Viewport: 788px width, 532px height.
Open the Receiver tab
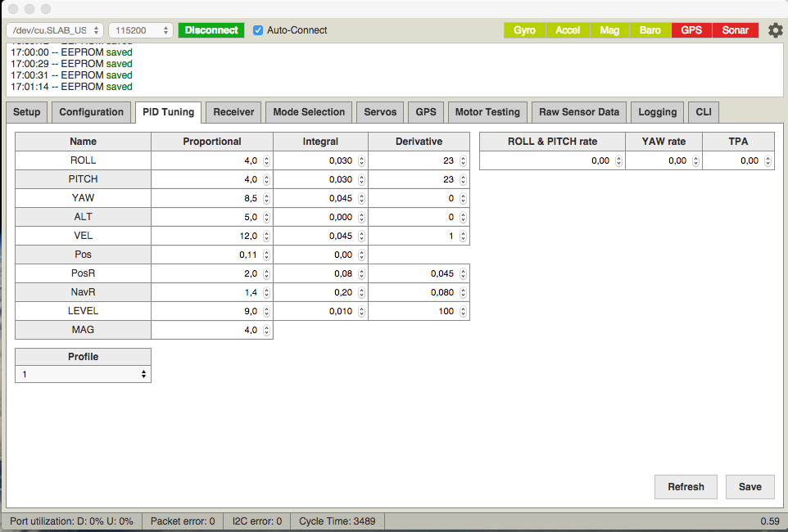pos(233,112)
